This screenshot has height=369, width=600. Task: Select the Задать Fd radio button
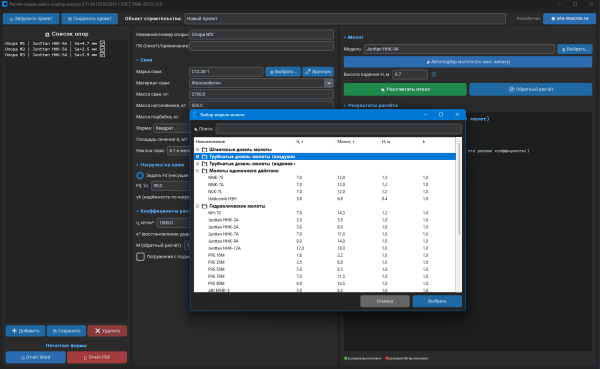coord(140,175)
